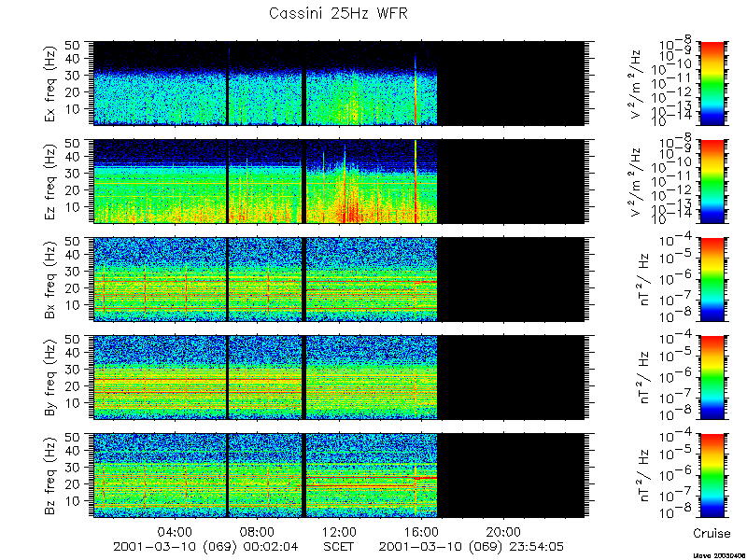Click the 12:00 time axis label

pyautogui.click(x=339, y=532)
